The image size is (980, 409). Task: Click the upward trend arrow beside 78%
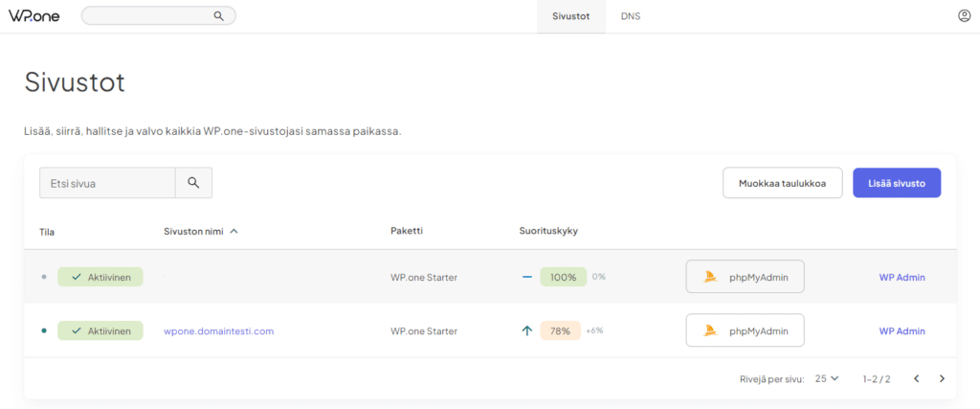(526, 330)
